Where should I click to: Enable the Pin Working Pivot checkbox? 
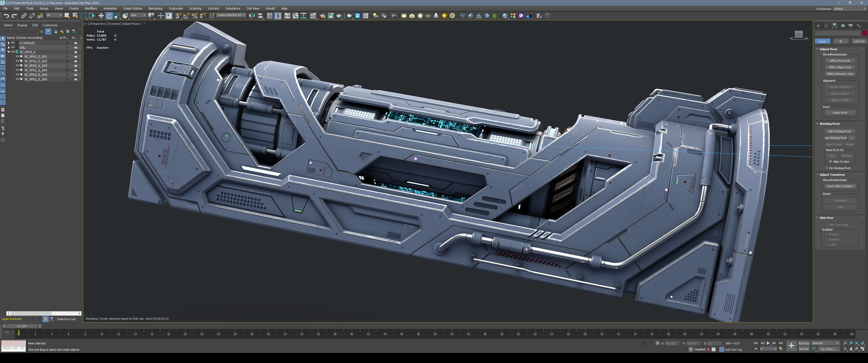pos(827,168)
